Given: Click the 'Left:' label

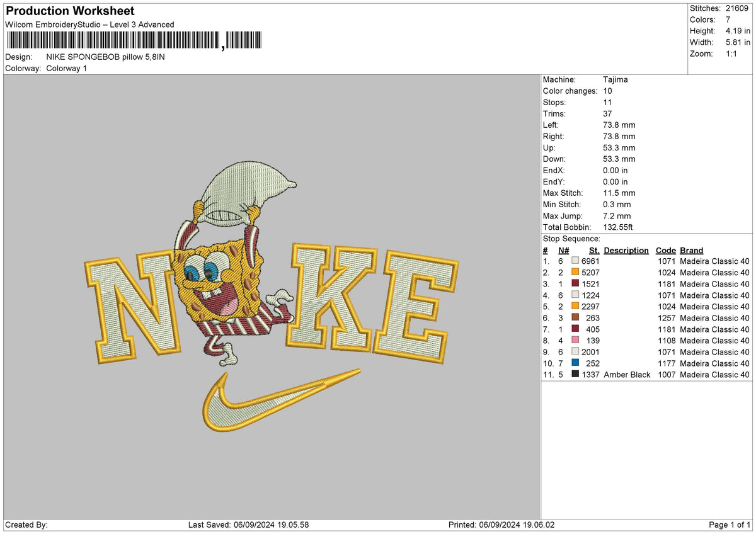Looking at the screenshot, I should (x=551, y=125).
